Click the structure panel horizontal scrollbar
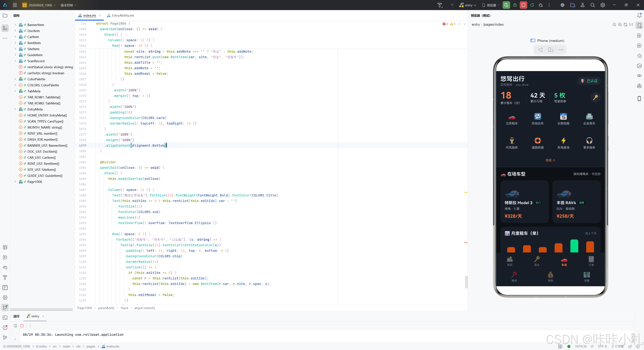The width and height of the screenshot is (644, 350). pos(41,309)
